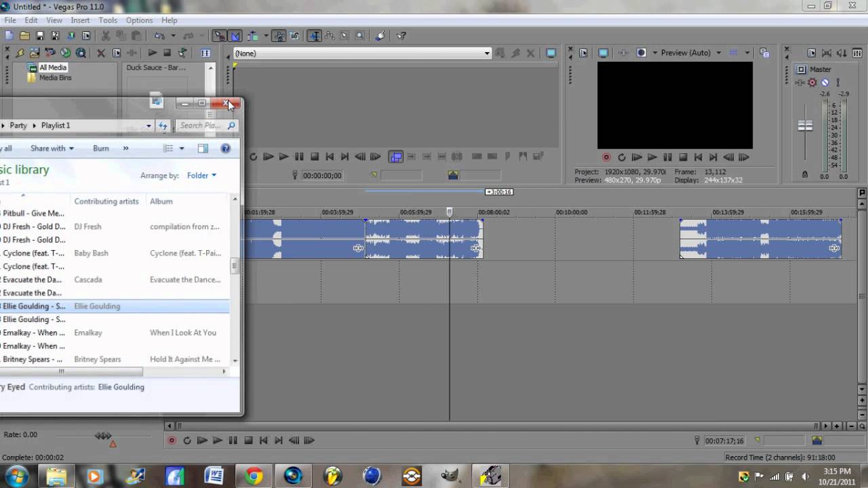Open Project Media views grid icon

pyautogui.click(x=205, y=53)
